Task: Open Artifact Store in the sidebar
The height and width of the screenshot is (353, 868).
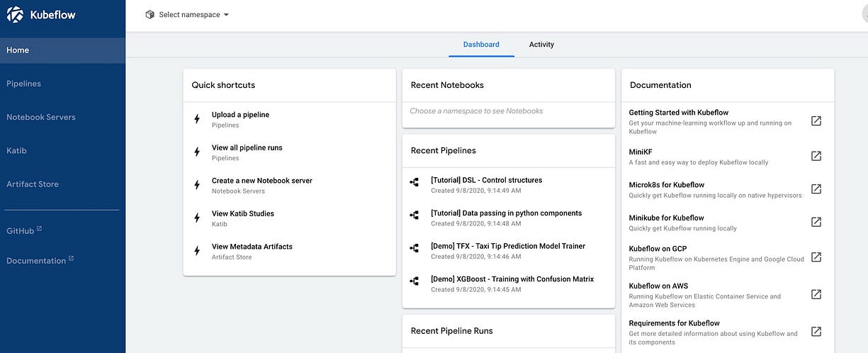Action: 33,184
